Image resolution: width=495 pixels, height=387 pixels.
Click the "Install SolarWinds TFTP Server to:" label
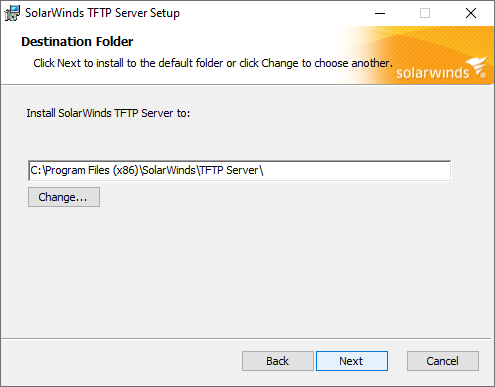pos(108,113)
